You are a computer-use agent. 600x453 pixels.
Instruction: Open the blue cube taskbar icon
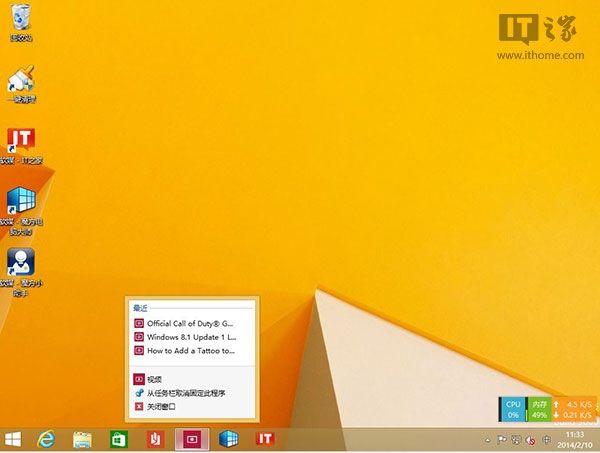pyautogui.click(x=228, y=439)
